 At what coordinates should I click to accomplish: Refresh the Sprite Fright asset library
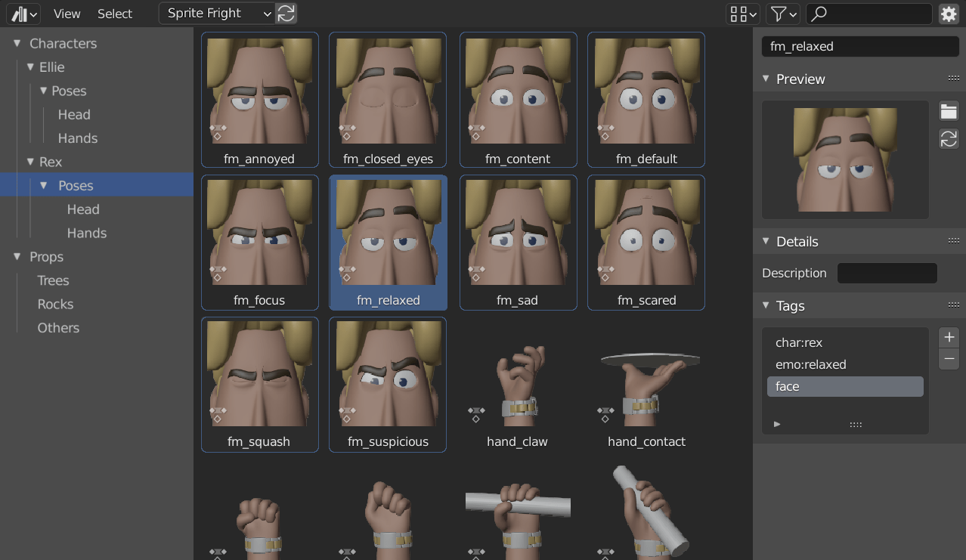286,13
